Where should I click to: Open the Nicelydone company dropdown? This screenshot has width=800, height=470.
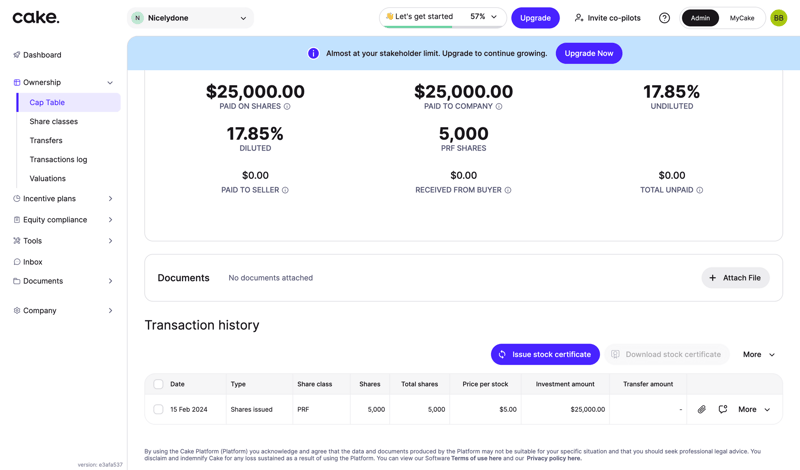click(x=190, y=18)
